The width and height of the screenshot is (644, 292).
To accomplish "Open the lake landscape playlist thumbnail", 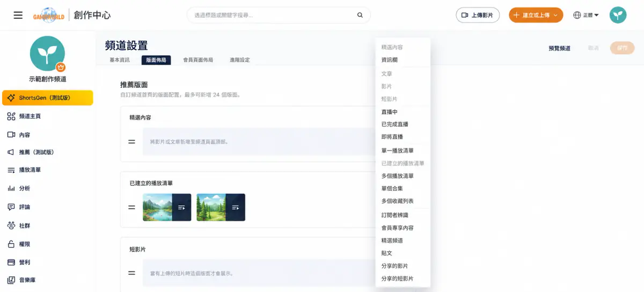I will pyautogui.click(x=167, y=207).
